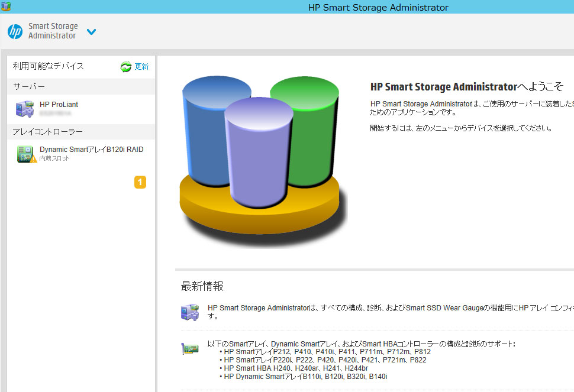This screenshot has width=574, height=392.
Task: Click the 最新情報 heading
Action: click(x=202, y=286)
